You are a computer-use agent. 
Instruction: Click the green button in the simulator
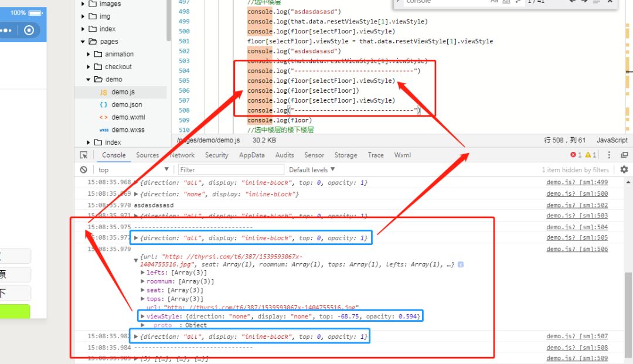[x=15, y=311]
